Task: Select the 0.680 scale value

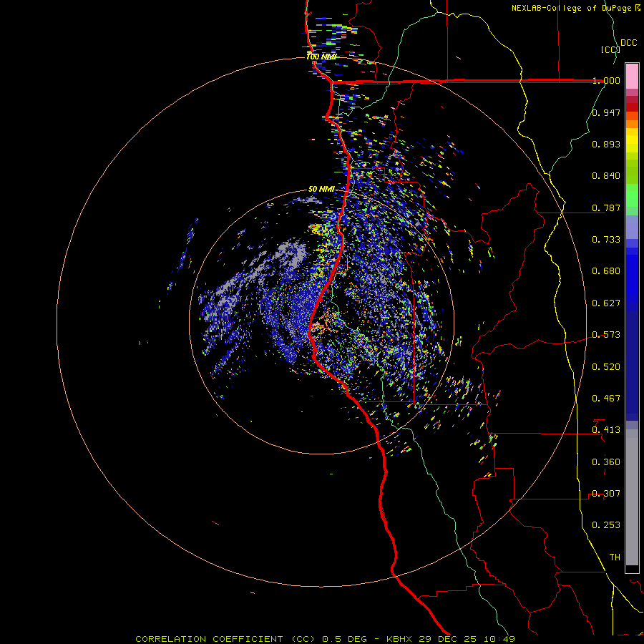Action: click(606, 271)
